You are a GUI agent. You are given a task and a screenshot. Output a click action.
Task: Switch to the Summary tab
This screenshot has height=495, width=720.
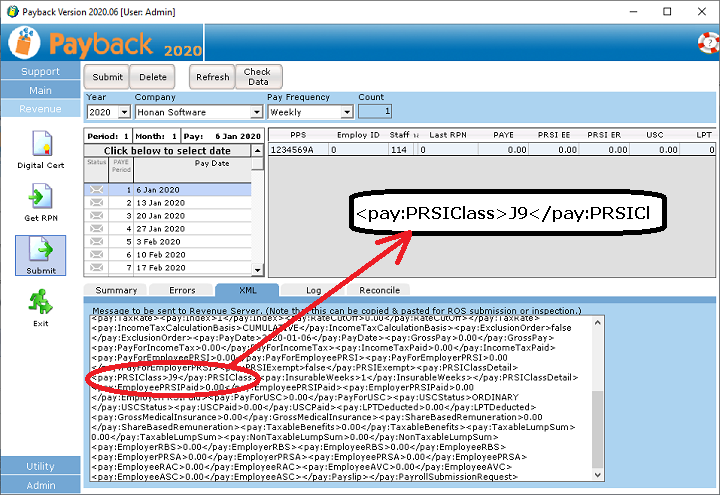116,290
